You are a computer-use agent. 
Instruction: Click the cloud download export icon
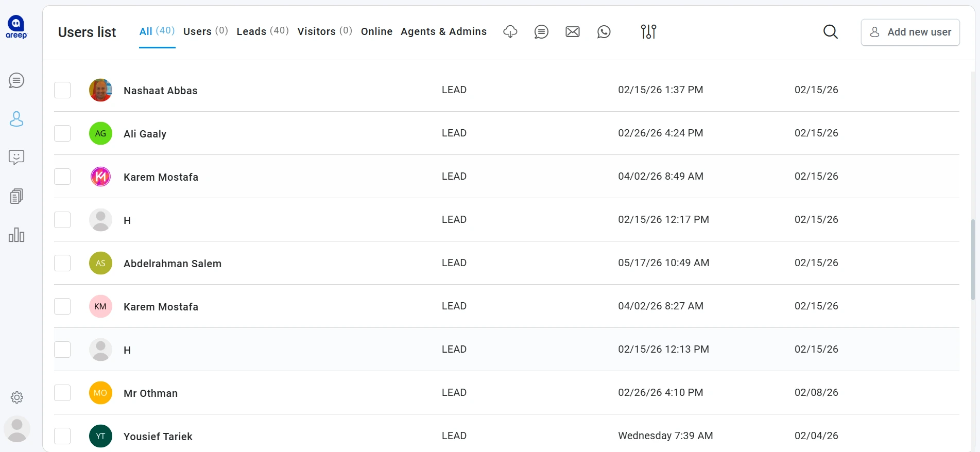click(510, 31)
